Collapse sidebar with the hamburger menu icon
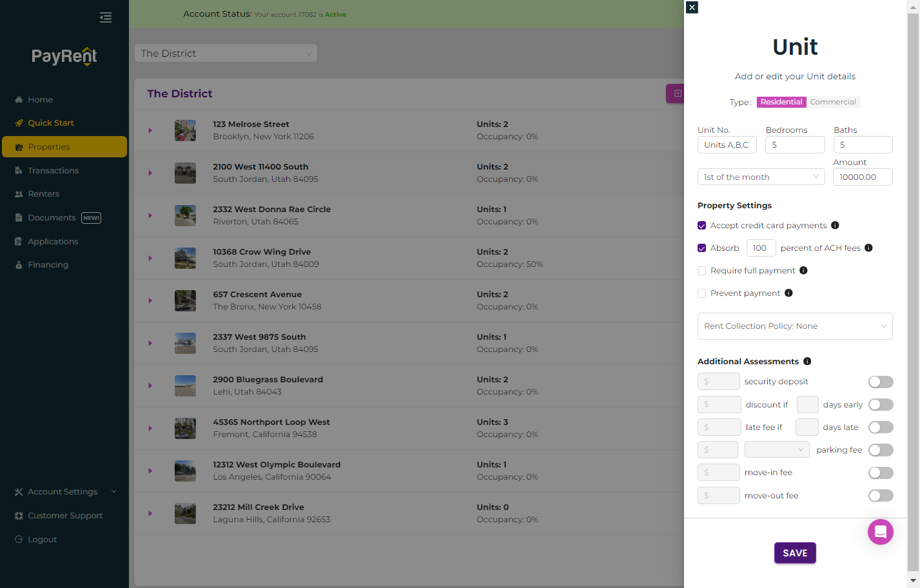The image size is (920, 588). 106,17
